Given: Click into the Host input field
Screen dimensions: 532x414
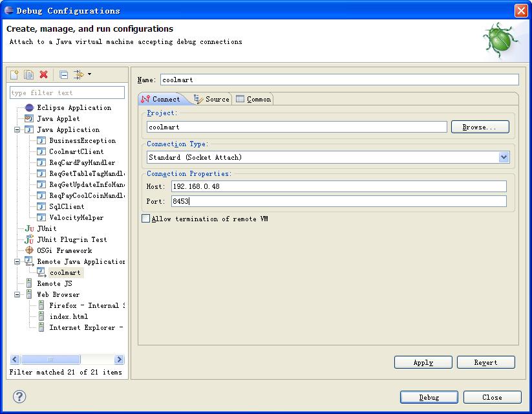Looking at the screenshot, I should (338, 186).
